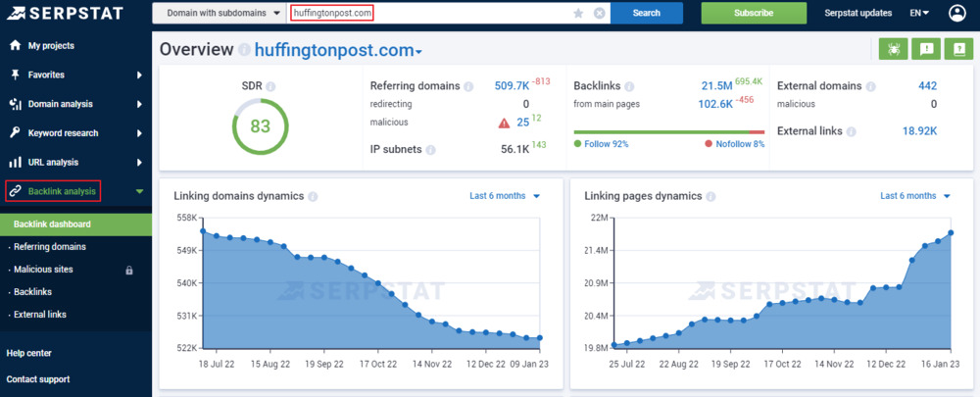This screenshot has width=980, height=397.
Task: Click the Serpstat logo
Action: (x=66, y=13)
